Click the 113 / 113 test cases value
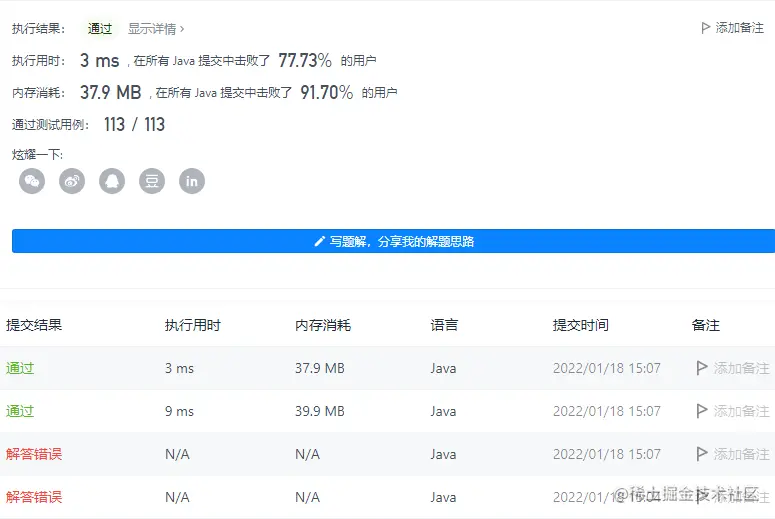 click(x=134, y=124)
